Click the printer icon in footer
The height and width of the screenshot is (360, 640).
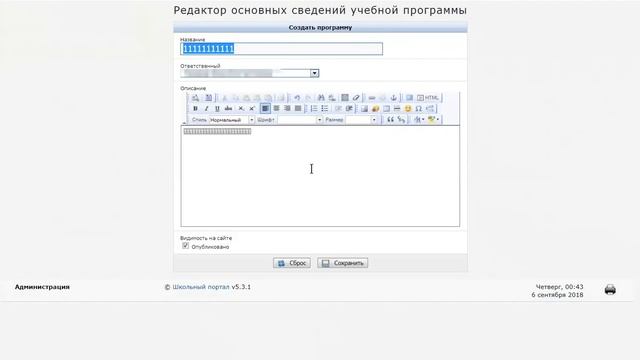[610, 289]
